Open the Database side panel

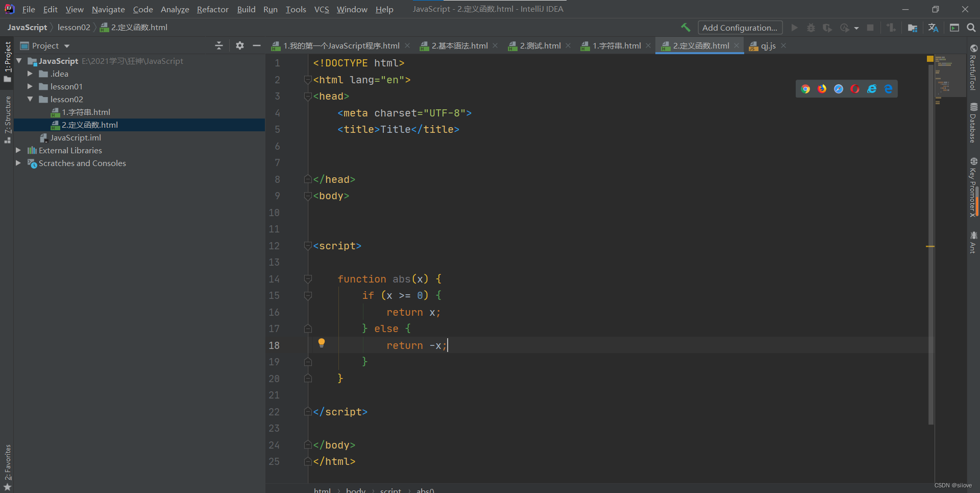pyautogui.click(x=973, y=123)
